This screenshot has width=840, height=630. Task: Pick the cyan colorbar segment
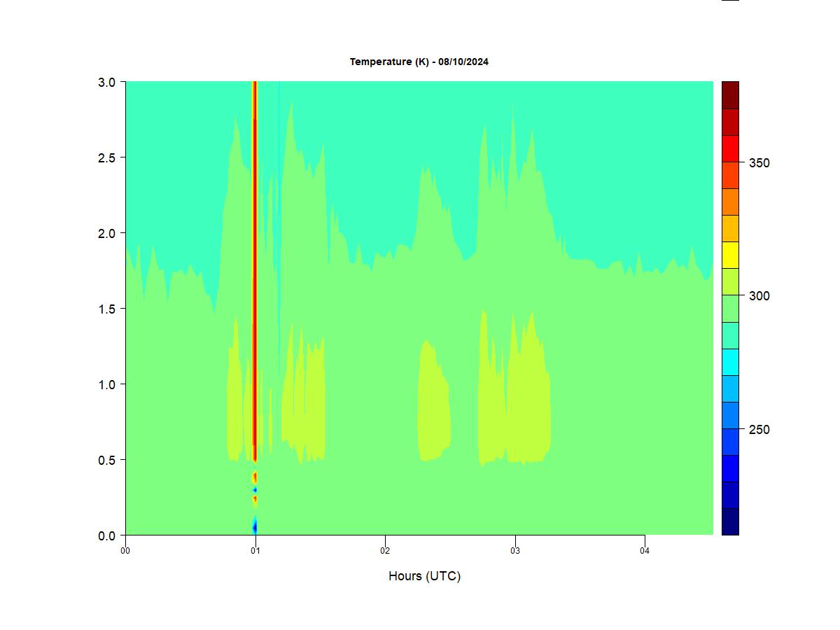point(730,362)
